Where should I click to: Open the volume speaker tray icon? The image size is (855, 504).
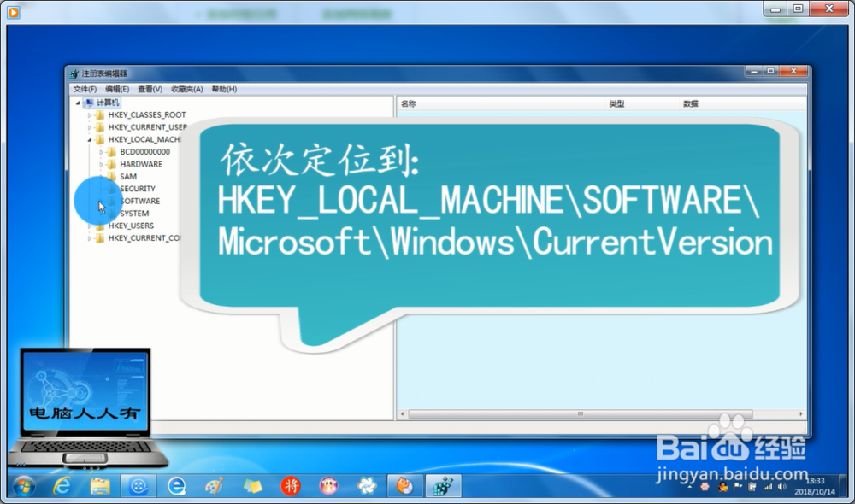(x=782, y=487)
